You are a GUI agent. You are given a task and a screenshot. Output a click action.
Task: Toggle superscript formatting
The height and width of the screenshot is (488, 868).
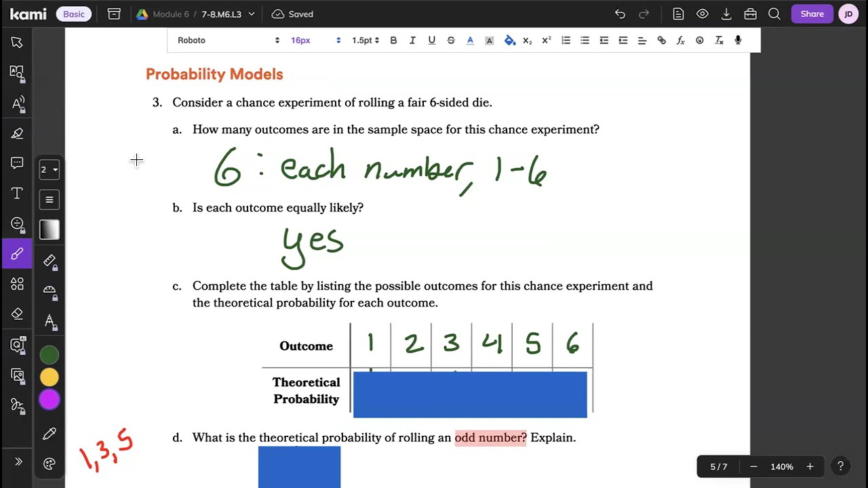[547, 41]
